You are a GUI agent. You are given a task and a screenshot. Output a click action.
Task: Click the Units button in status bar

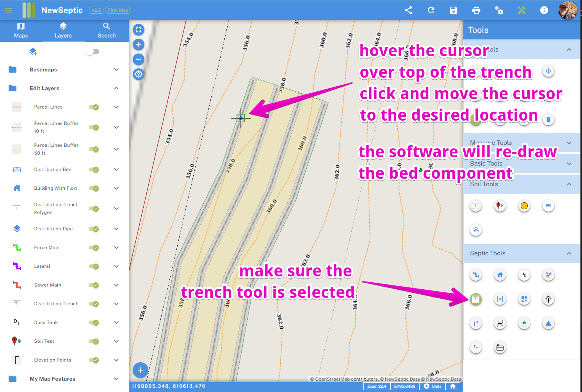click(x=433, y=386)
